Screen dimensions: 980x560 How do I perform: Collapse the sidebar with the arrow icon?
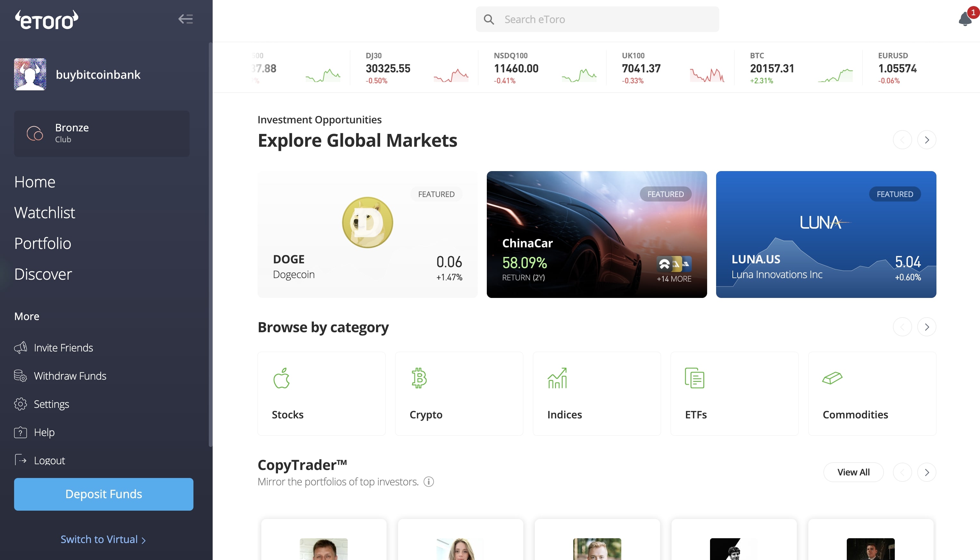(186, 19)
